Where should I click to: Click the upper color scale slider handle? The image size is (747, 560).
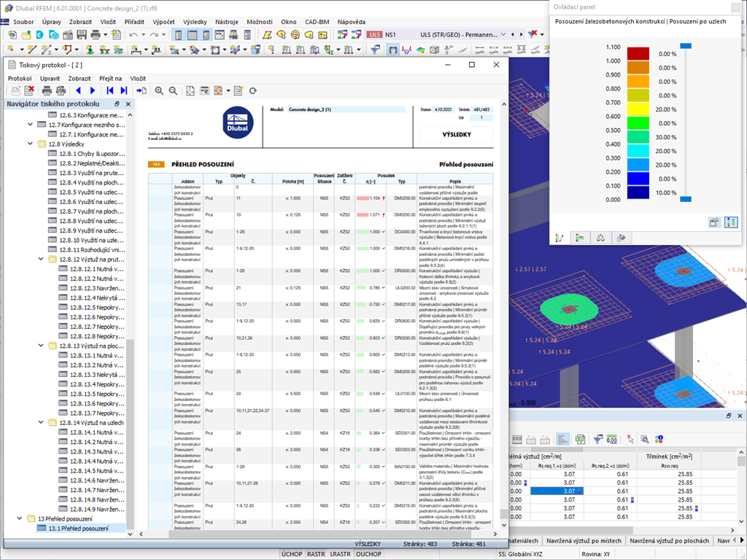pyautogui.click(x=686, y=46)
